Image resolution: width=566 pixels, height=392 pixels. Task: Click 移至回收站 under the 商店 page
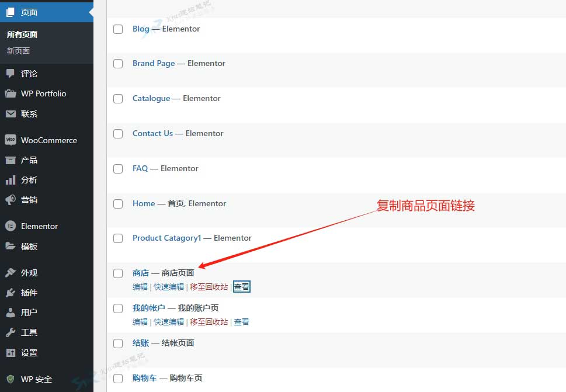209,287
